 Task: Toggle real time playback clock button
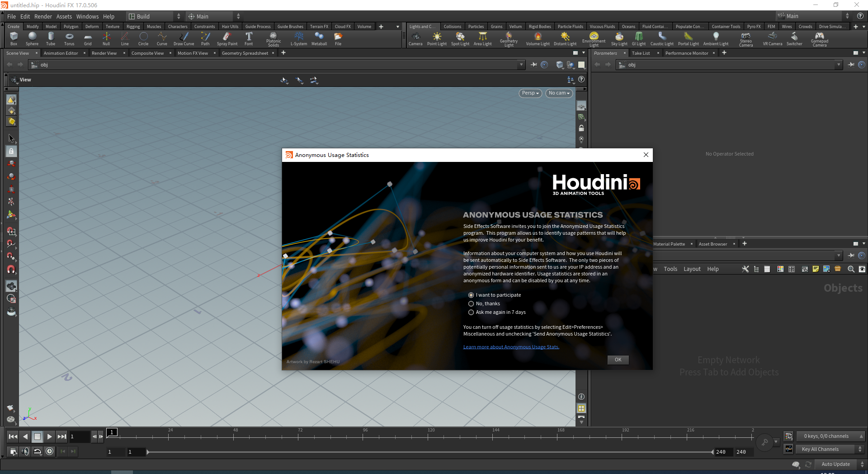50,451
